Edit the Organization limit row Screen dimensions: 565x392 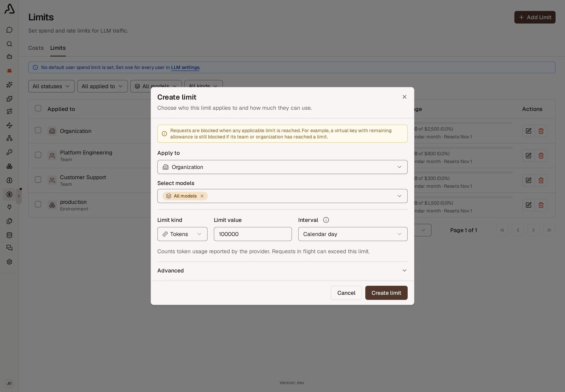(x=528, y=131)
